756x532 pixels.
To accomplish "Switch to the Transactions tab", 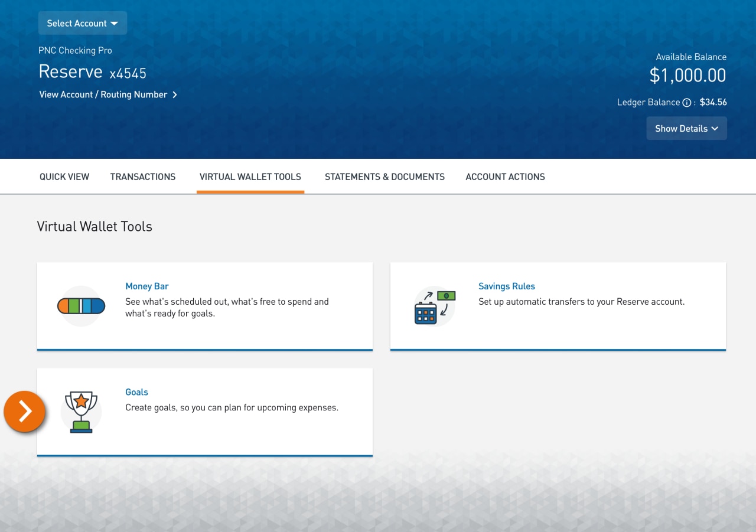I will (x=143, y=177).
